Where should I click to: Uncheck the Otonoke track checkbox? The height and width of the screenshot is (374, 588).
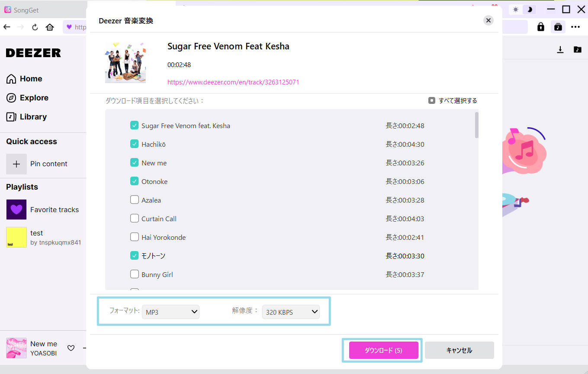pyautogui.click(x=135, y=181)
